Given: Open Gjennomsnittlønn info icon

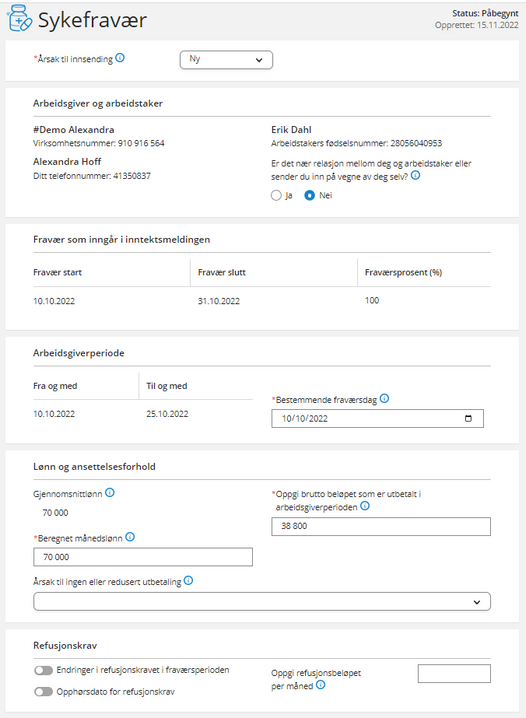Looking at the screenshot, I should pos(110,492).
